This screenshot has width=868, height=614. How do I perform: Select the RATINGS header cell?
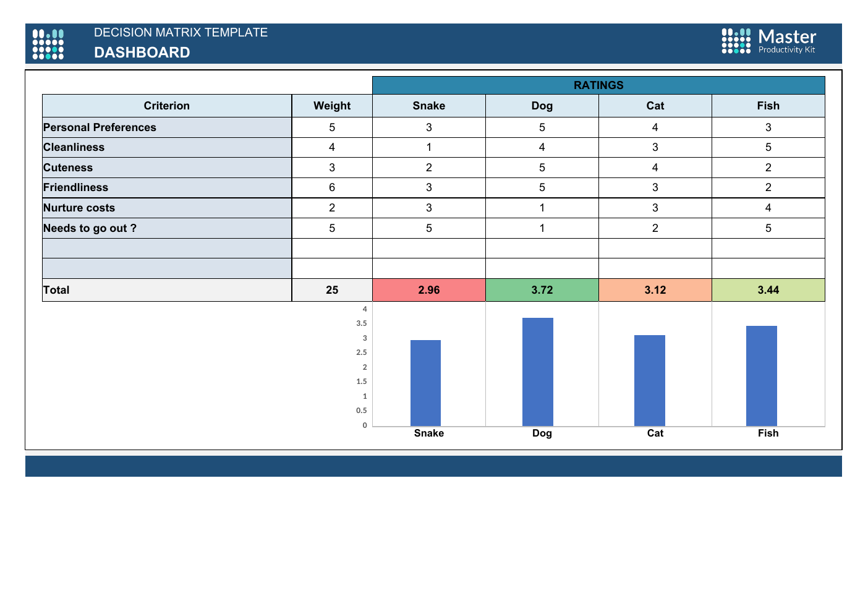pyautogui.click(x=598, y=85)
